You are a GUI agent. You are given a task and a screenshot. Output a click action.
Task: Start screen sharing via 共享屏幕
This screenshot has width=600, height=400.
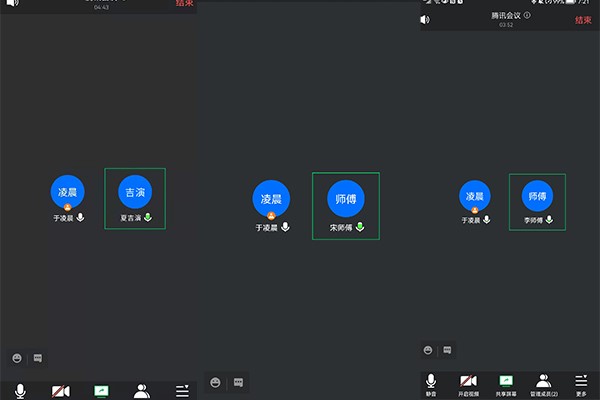tap(506, 384)
